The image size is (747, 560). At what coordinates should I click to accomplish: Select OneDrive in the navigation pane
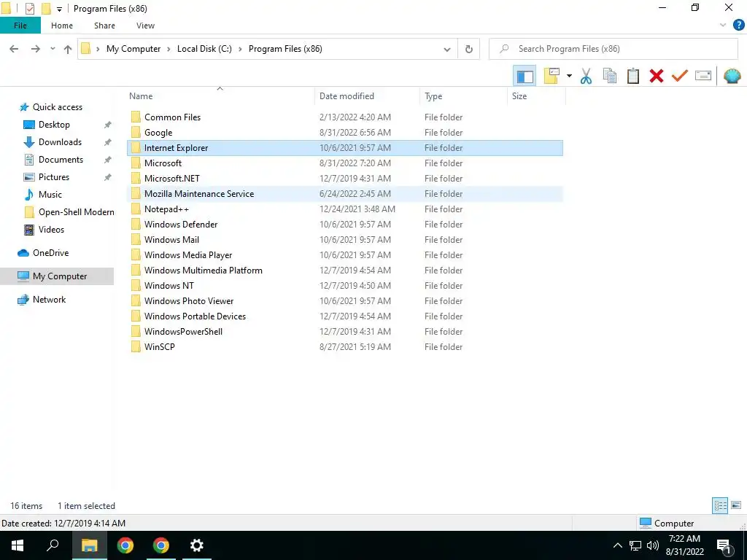(x=50, y=253)
